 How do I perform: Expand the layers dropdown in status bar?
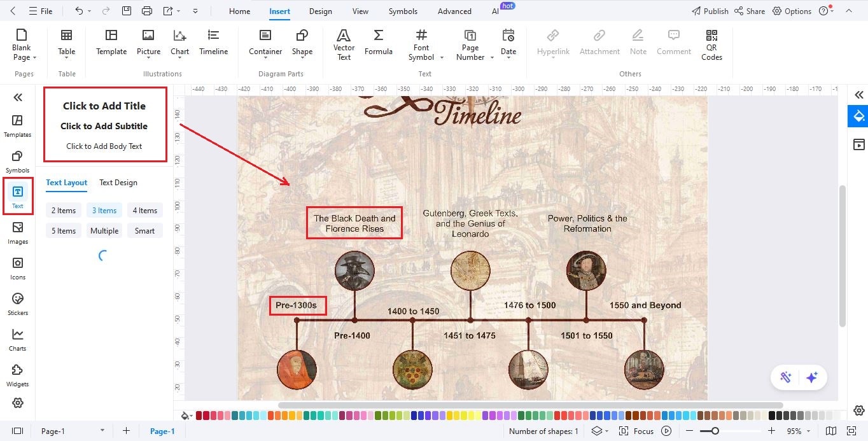(x=607, y=431)
